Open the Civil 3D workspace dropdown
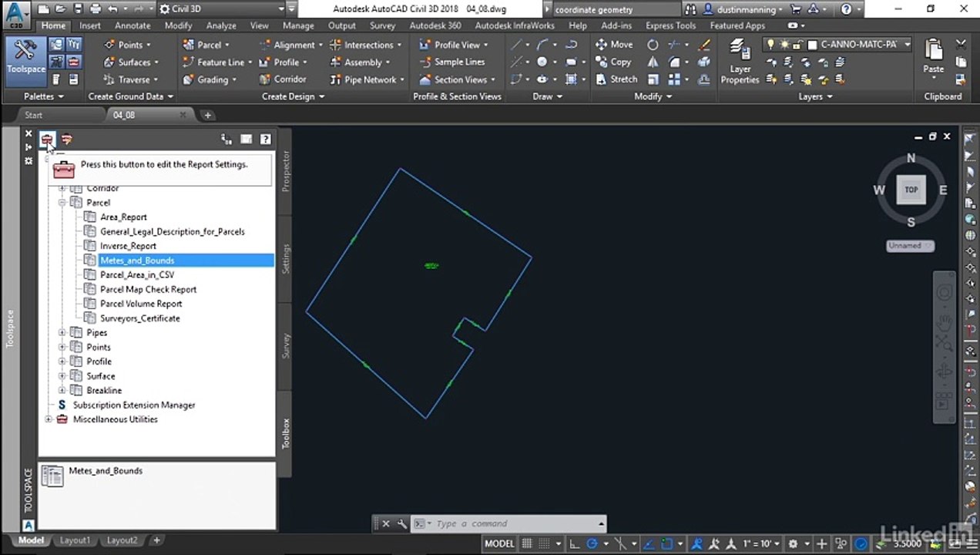This screenshot has height=555, width=980. (223, 9)
